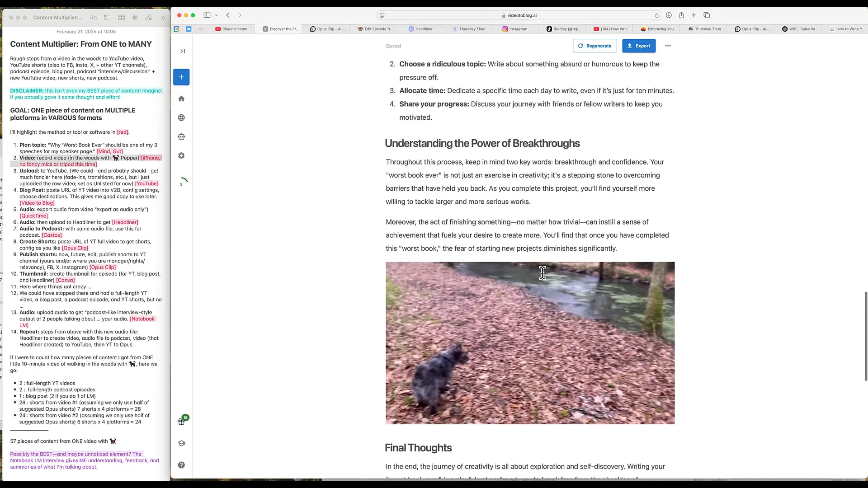Screen dimensions: 868x488
Task: Expand the Safari sidebar dropdown chevron
Action: pyautogui.click(x=217, y=15)
